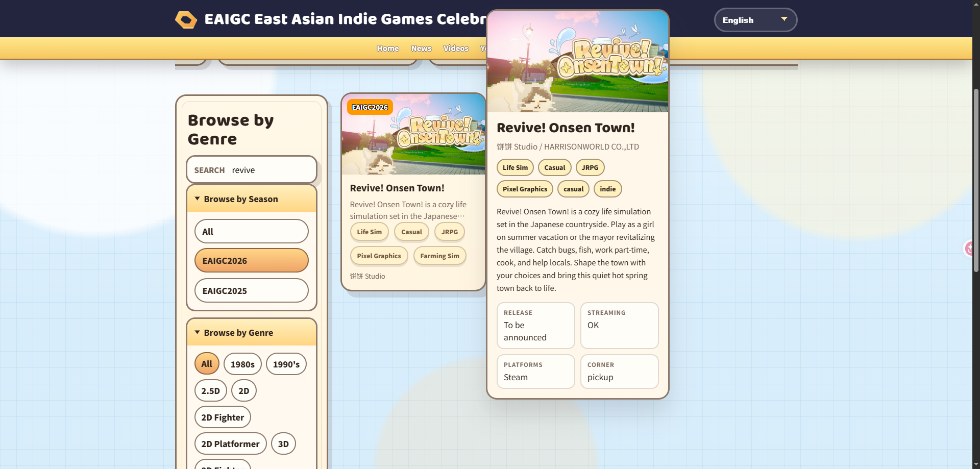Focus the search field containing 'revive'
Image resolution: width=980 pixels, height=469 pixels.
click(252, 170)
